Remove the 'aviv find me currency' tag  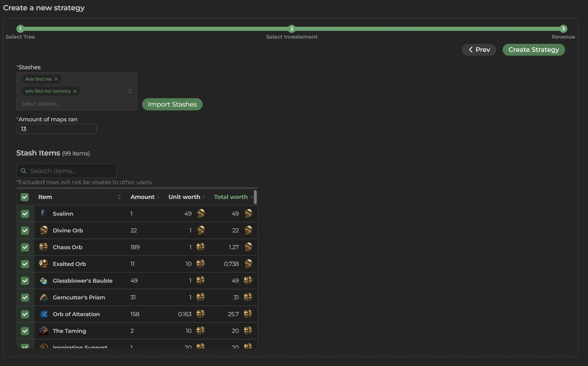tap(75, 91)
